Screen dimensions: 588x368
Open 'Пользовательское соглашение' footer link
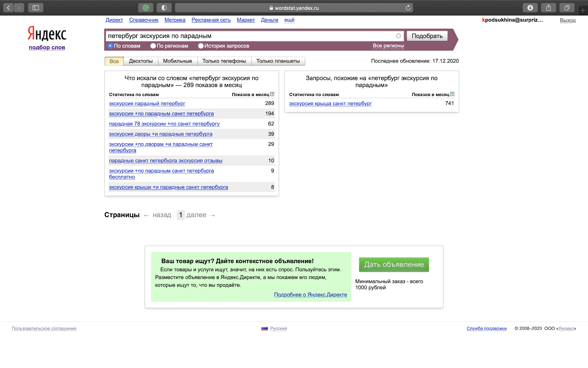[x=44, y=329]
